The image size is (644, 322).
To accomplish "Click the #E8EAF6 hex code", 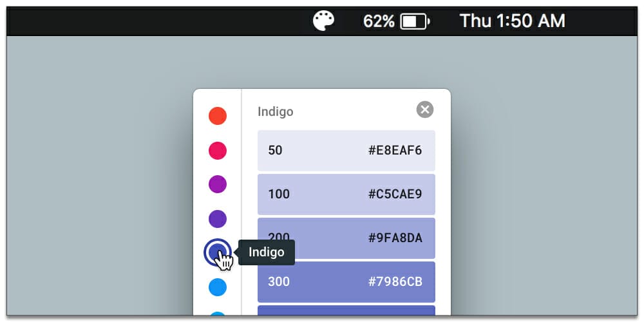I will [395, 150].
